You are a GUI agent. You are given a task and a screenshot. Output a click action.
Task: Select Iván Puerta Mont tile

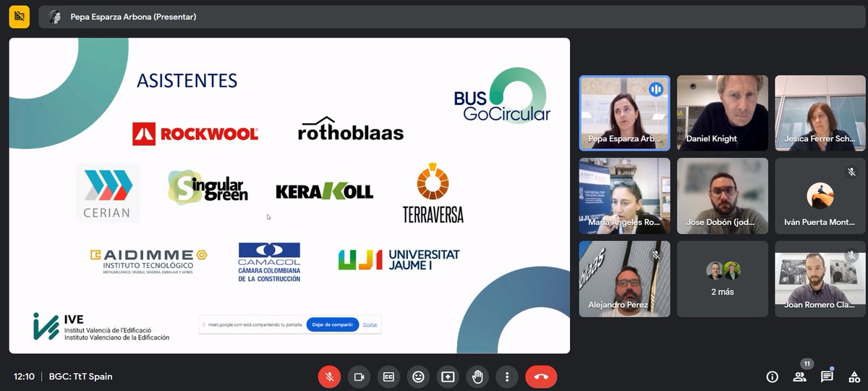(820, 195)
